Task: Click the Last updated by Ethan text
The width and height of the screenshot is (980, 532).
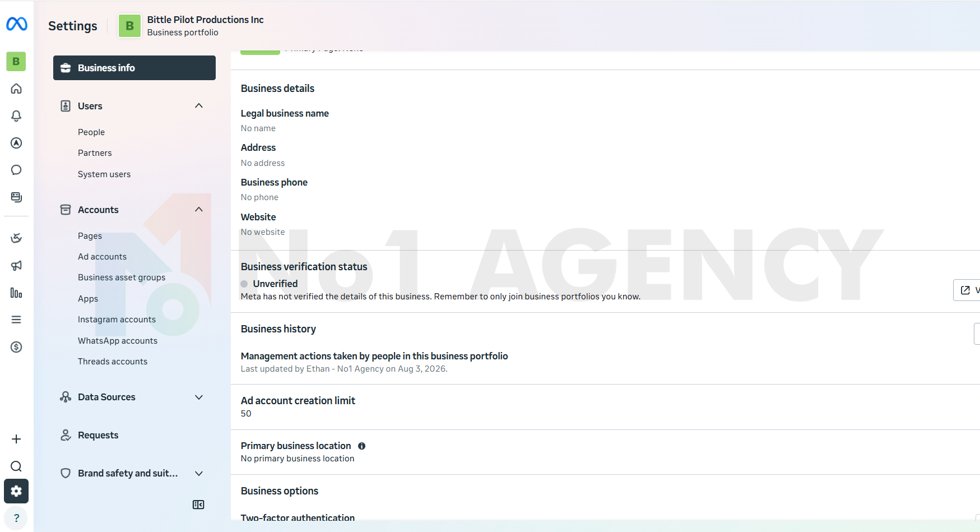Action: click(344, 369)
